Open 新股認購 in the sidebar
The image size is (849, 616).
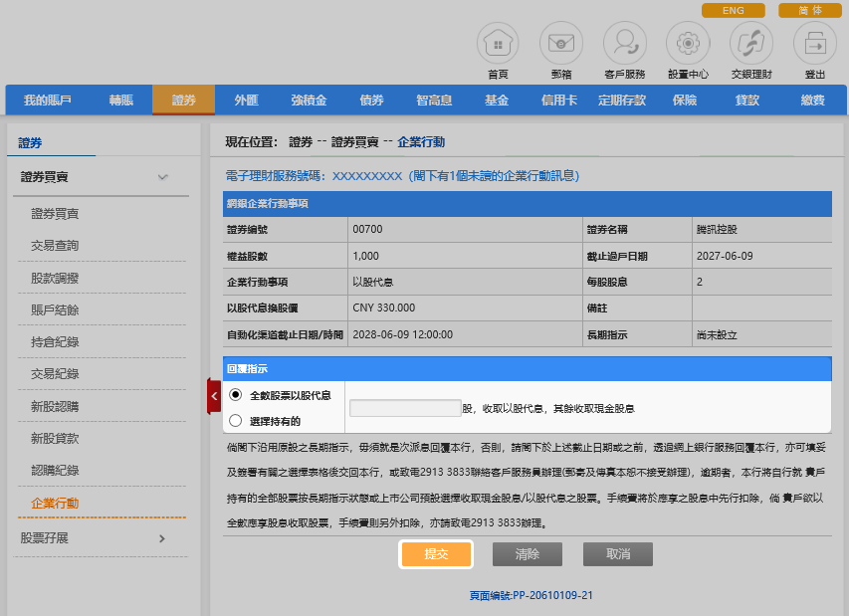(55, 406)
